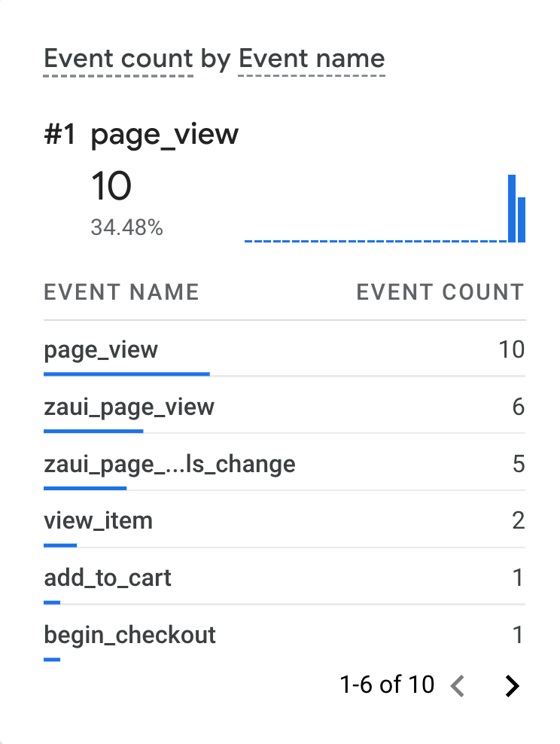560x744 pixels.
Task: Sort by the EVENT NAME column
Action: 121,292
